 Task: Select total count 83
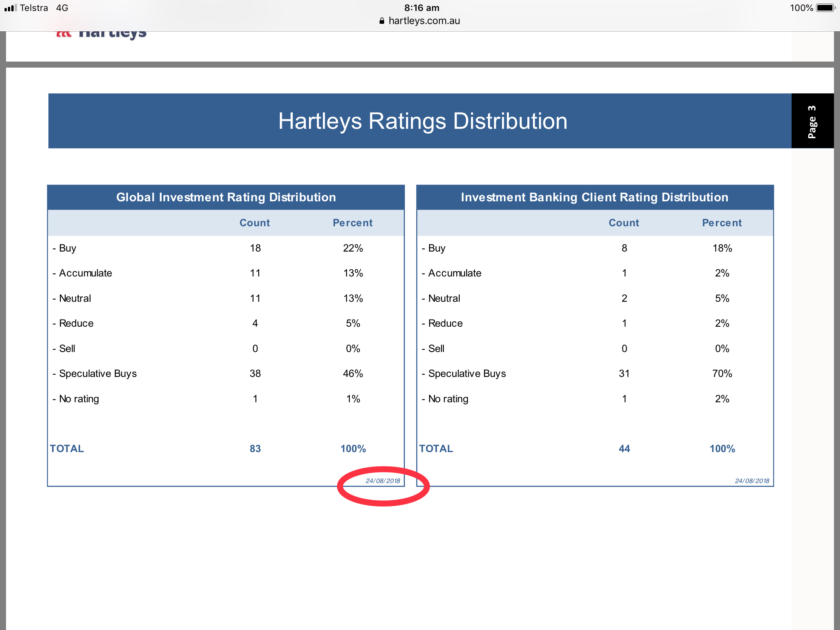click(x=255, y=449)
